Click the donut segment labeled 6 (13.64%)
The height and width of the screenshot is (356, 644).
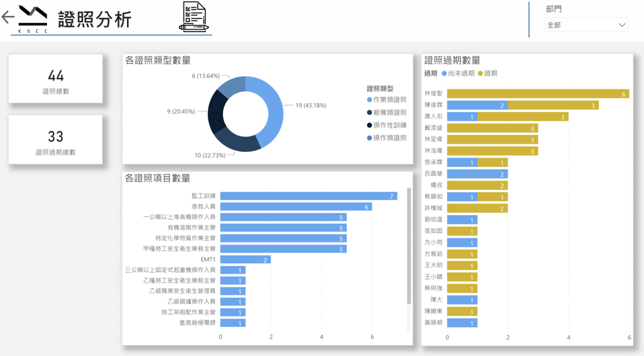tap(233, 85)
